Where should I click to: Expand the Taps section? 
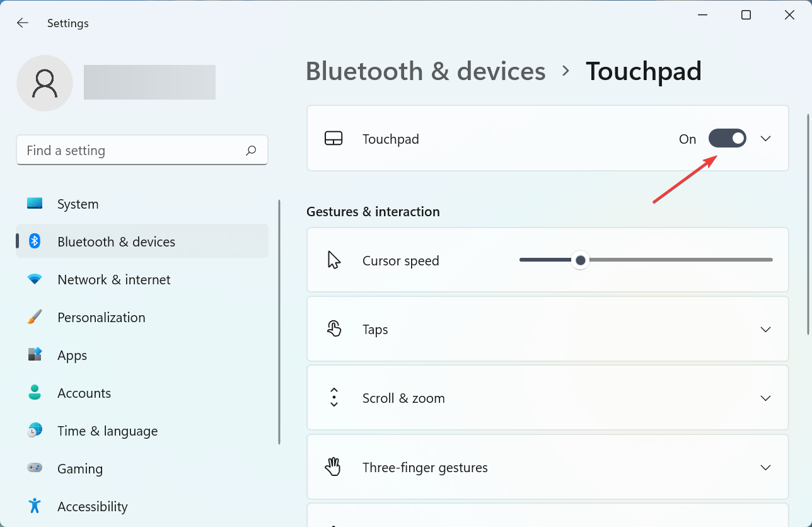point(765,328)
